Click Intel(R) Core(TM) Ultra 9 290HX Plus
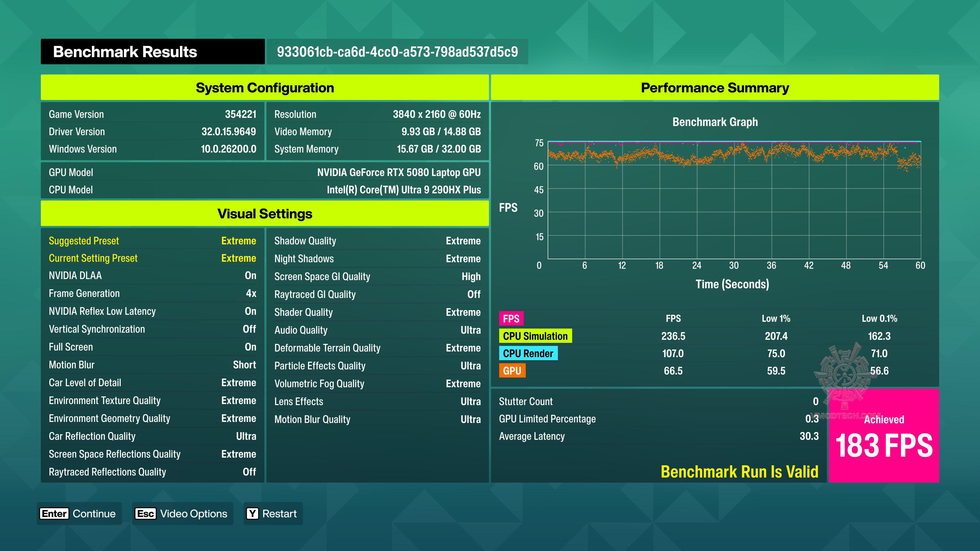The height and width of the screenshot is (551, 980). [404, 190]
